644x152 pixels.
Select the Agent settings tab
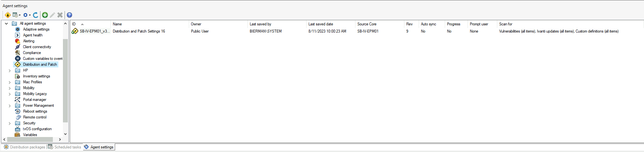pyautogui.click(x=99, y=147)
